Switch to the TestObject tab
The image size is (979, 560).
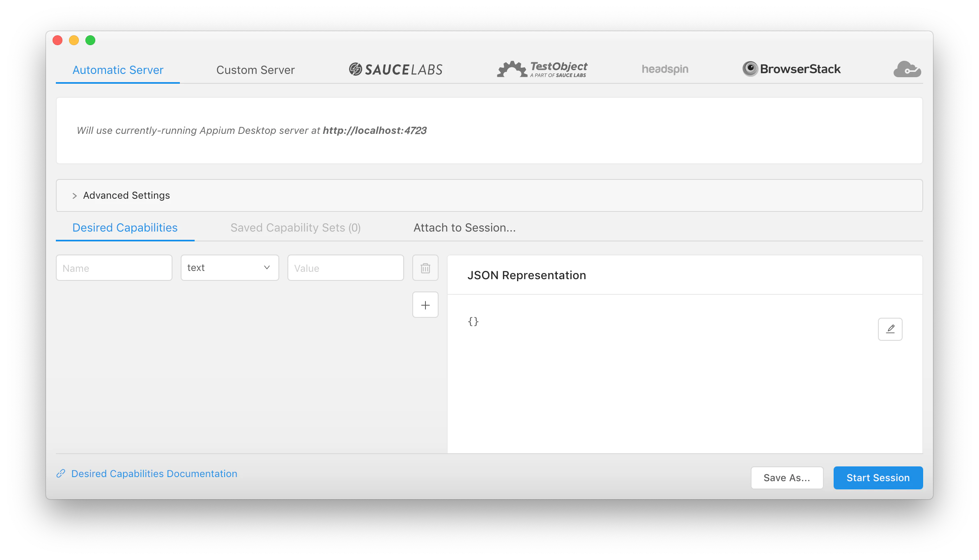(x=542, y=69)
